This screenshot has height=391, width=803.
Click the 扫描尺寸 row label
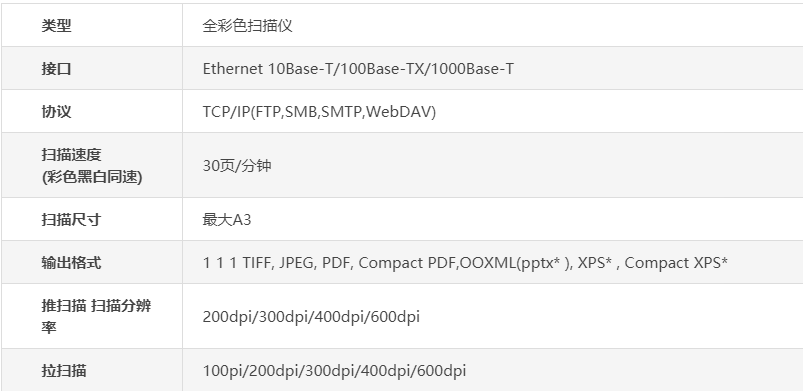[71, 219]
